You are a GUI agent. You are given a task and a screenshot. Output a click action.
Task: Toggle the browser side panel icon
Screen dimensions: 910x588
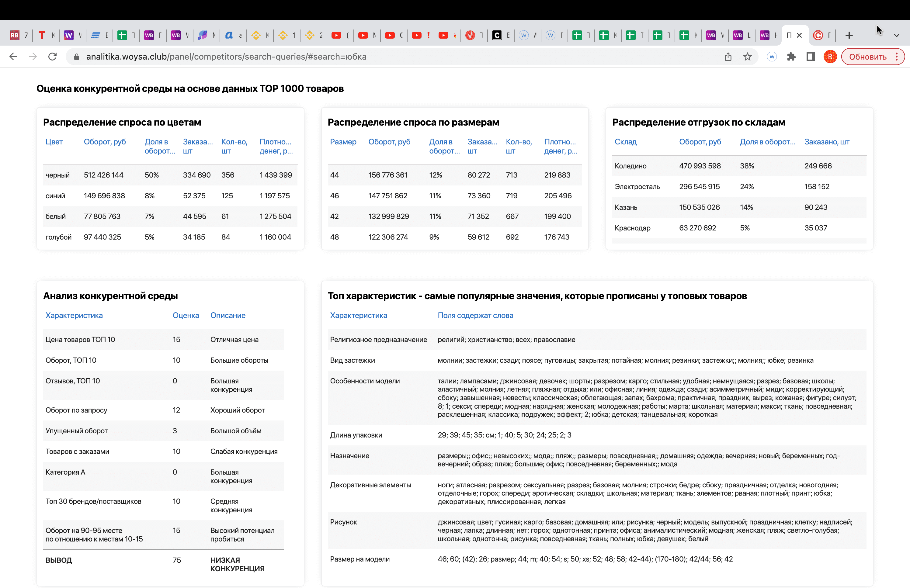point(810,57)
